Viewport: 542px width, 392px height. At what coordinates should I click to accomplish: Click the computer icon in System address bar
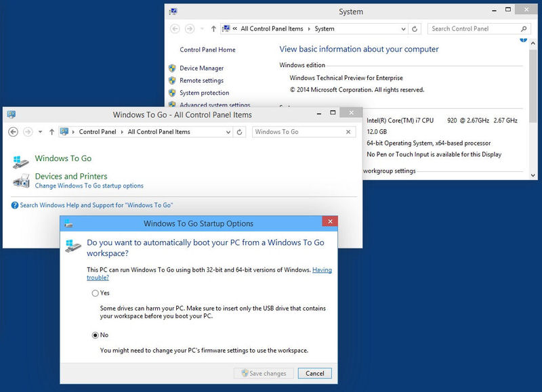pos(226,28)
